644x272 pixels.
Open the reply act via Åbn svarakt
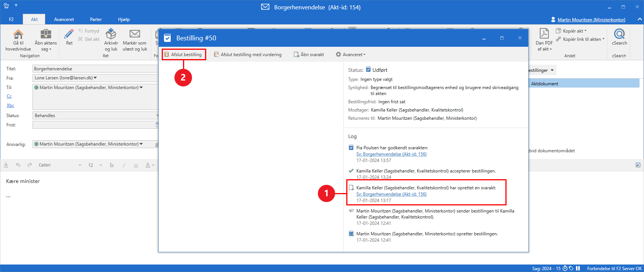click(309, 55)
